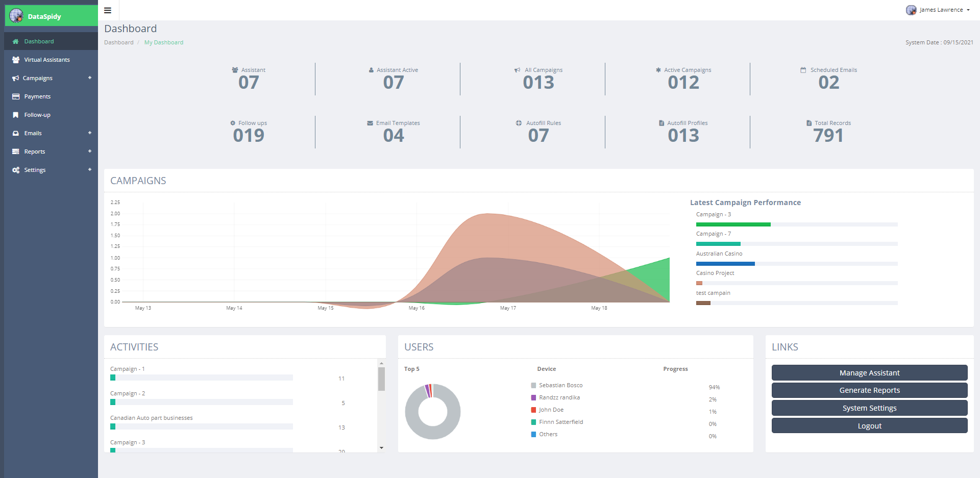This screenshot has width=980, height=478.
Task: Click the Total Records icon
Action: [808, 123]
